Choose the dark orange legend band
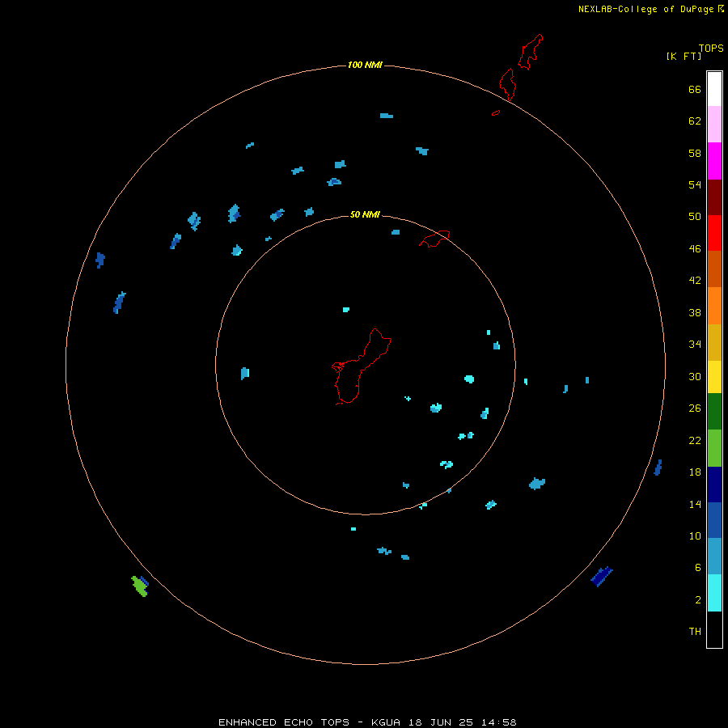Viewport: 728px width, 728px height. pos(714,269)
